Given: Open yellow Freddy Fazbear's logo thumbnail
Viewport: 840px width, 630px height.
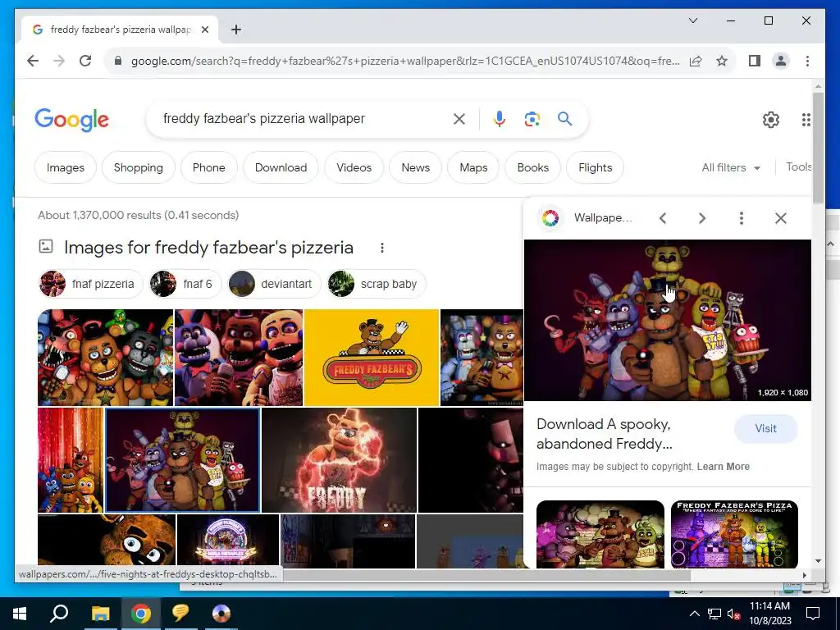Looking at the screenshot, I should 372,358.
